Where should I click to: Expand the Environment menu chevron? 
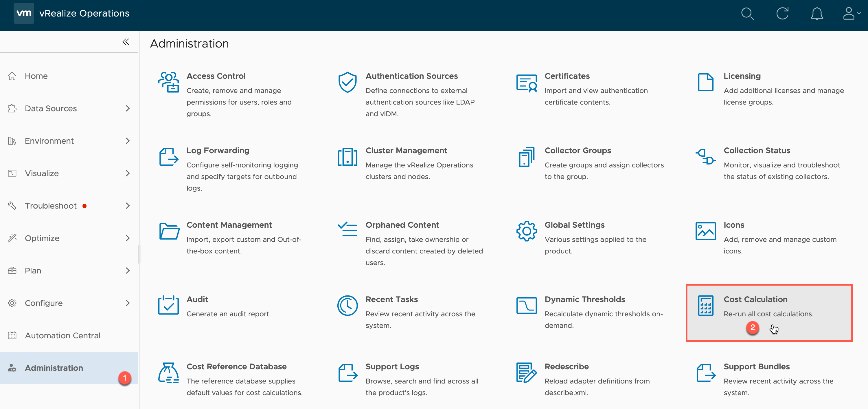128,141
